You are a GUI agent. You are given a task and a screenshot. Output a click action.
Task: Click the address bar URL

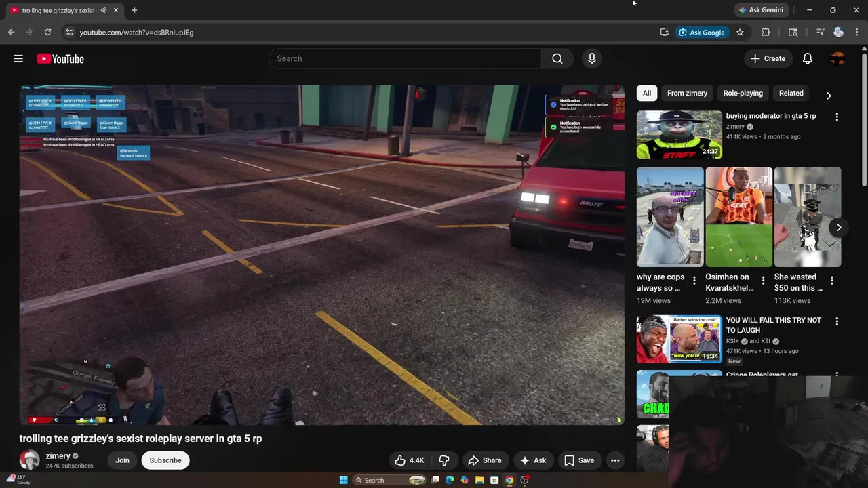pyautogui.click(x=136, y=32)
